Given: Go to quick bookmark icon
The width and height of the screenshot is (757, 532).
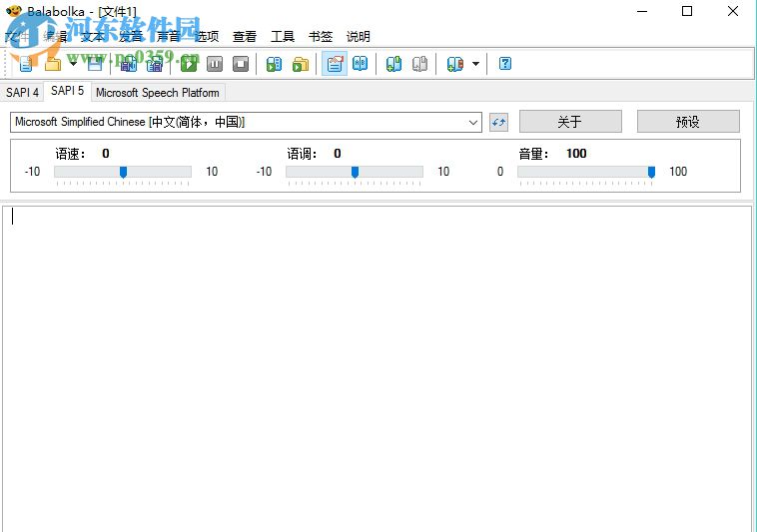Looking at the screenshot, I should point(420,64).
